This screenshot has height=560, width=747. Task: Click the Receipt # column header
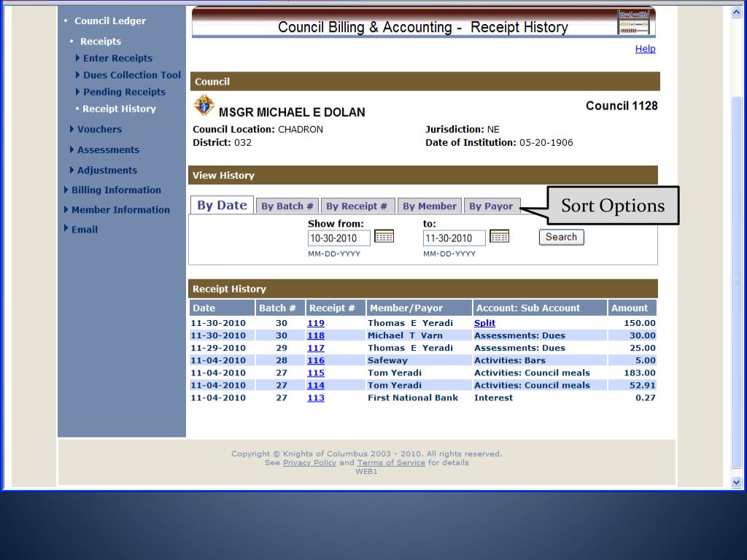click(x=336, y=308)
